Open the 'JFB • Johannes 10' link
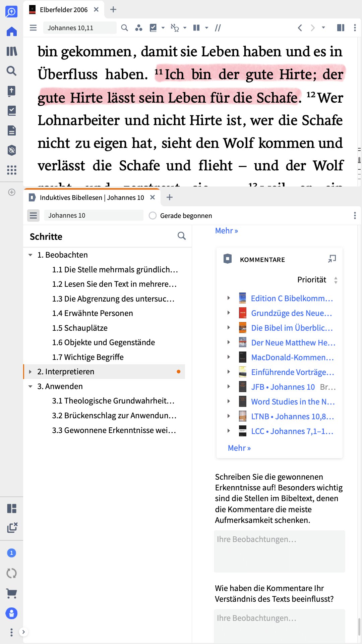The width and height of the screenshot is (362, 644). click(x=283, y=387)
